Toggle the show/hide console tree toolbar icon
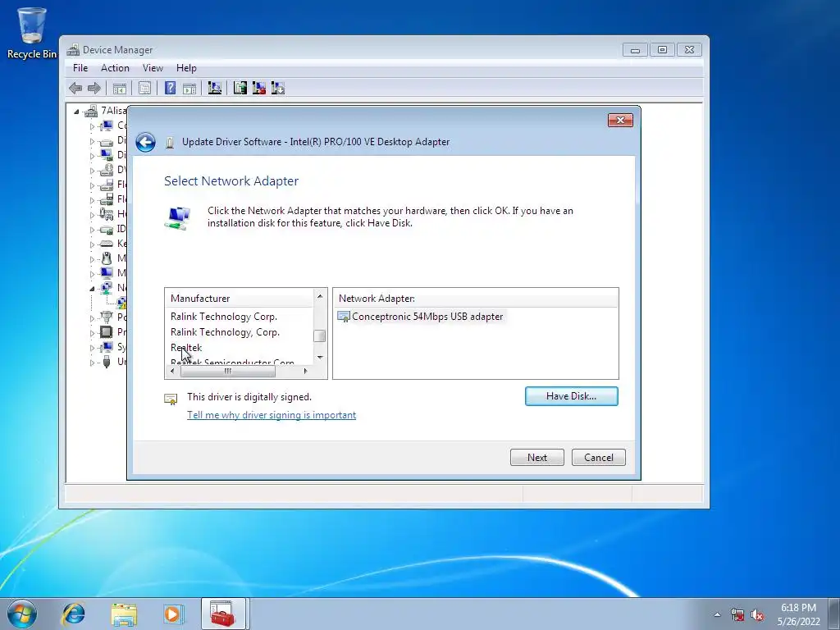The width and height of the screenshot is (840, 630). click(x=120, y=89)
